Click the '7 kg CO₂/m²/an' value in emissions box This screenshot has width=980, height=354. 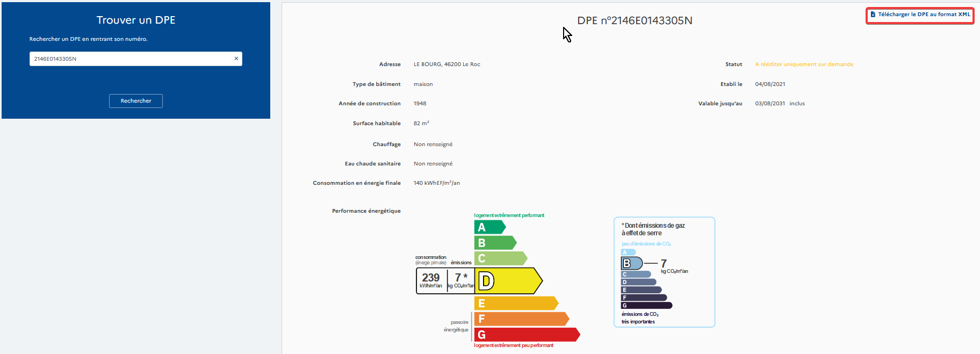pyautogui.click(x=461, y=280)
